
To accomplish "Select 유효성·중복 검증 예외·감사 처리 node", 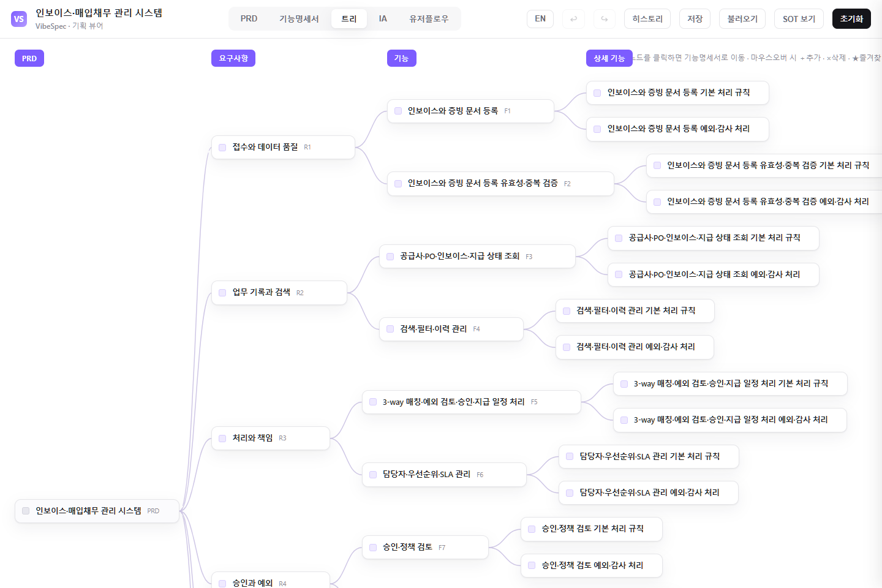I will coord(764,202).
